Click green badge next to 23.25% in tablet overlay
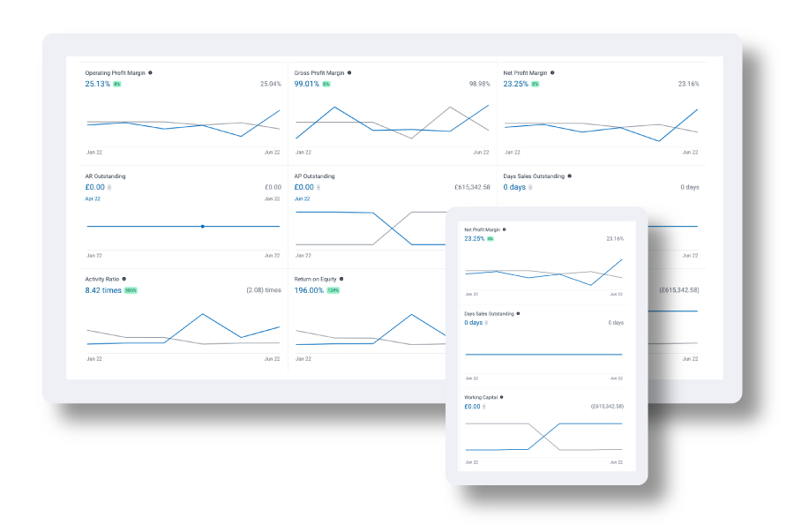Screen dimensions: 794x532 point(491,239)
